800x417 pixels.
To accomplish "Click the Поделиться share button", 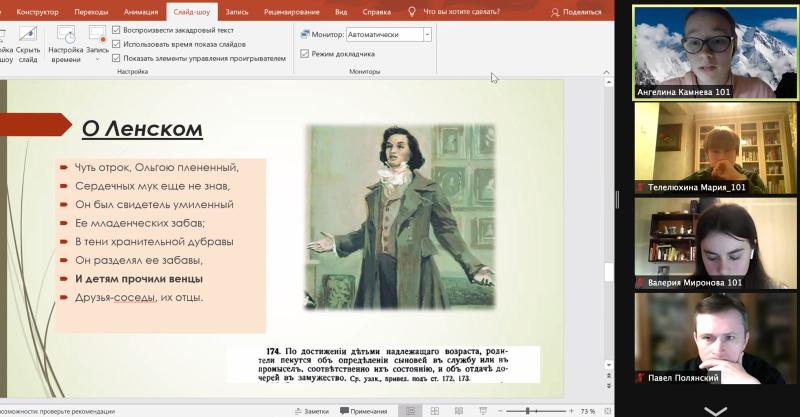I will pos(576,12).
